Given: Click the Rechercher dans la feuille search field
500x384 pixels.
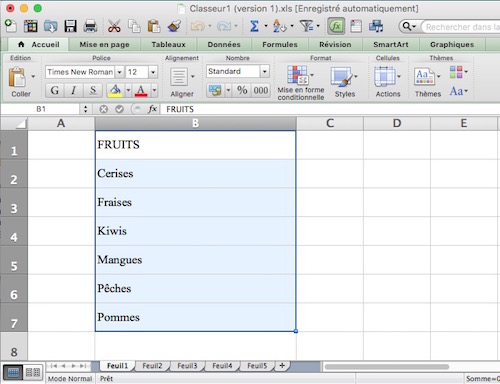Looking at the screenshot, I should tap(462, 27).
